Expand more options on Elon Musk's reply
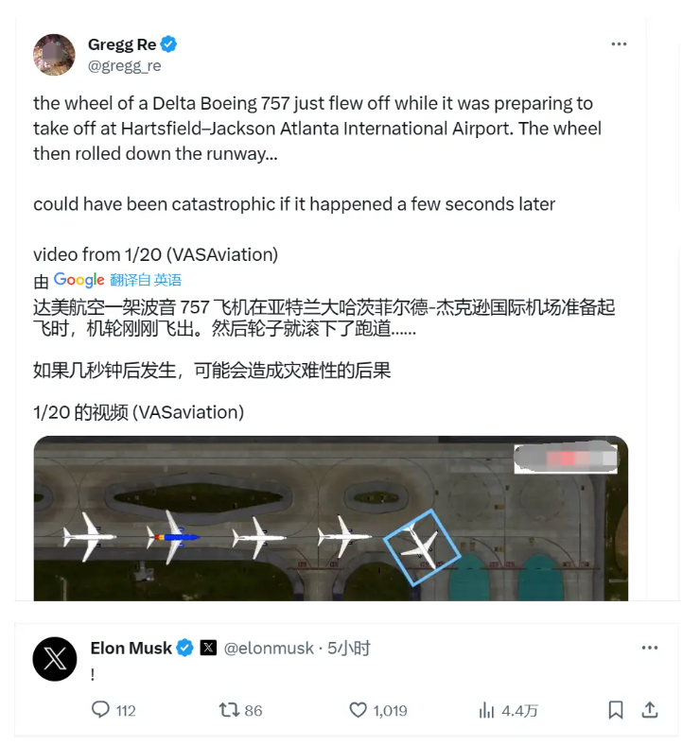 tap(650, 648)
